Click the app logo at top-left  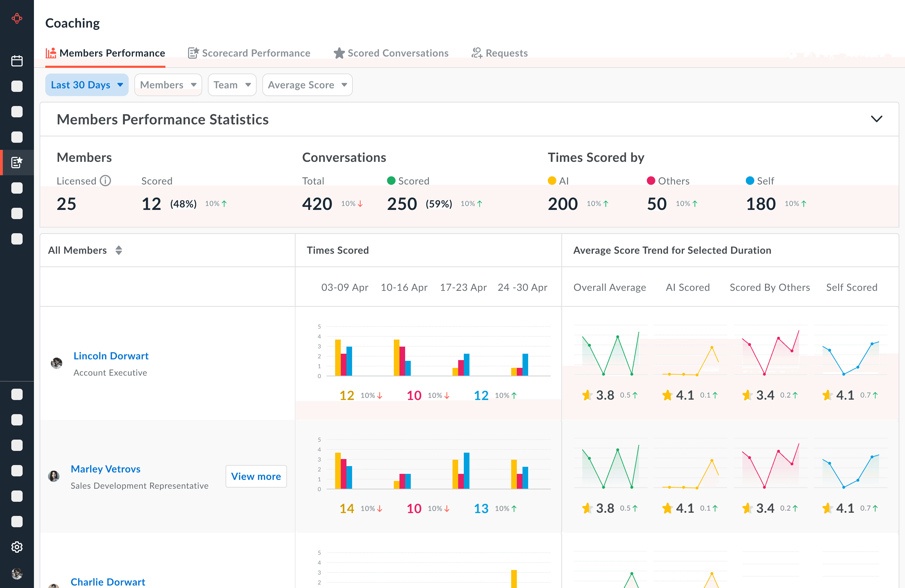[17, 18]
